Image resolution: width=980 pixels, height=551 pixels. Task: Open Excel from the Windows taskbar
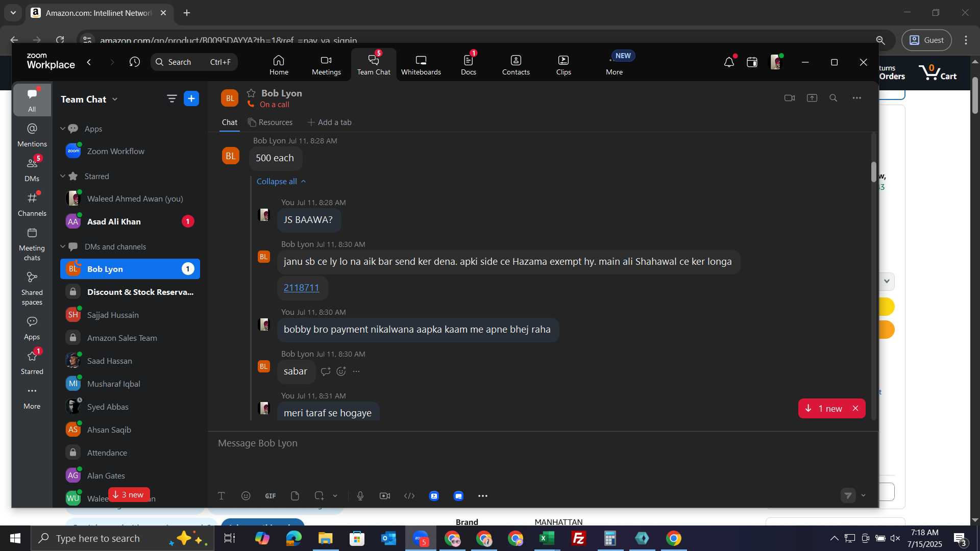click(547, 538)
